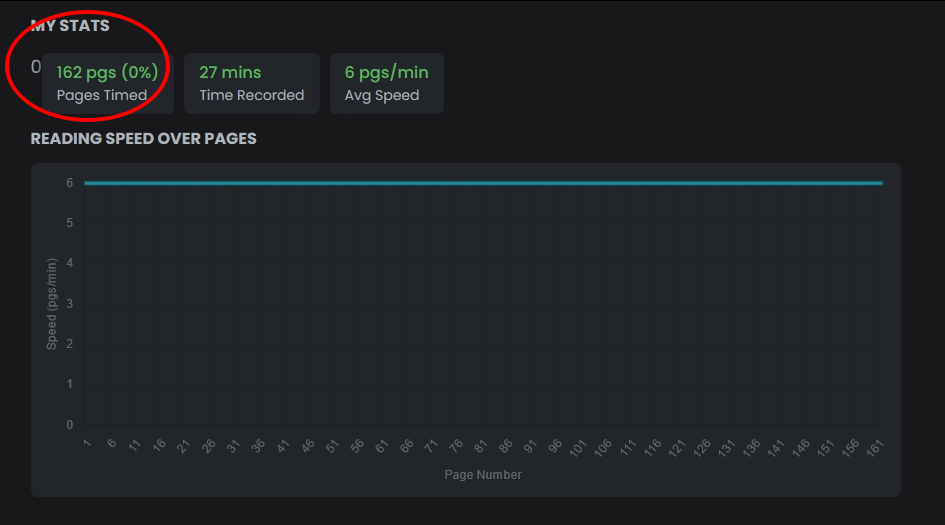Click the READING SPEED OVER PAGES heading

click(x=143, y=139)
